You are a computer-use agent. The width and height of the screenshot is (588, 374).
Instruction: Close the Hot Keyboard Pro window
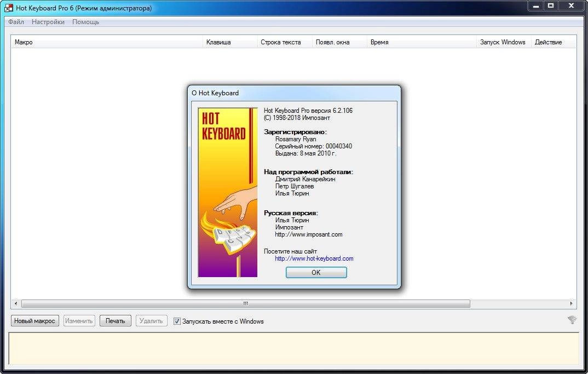point(572,5)
